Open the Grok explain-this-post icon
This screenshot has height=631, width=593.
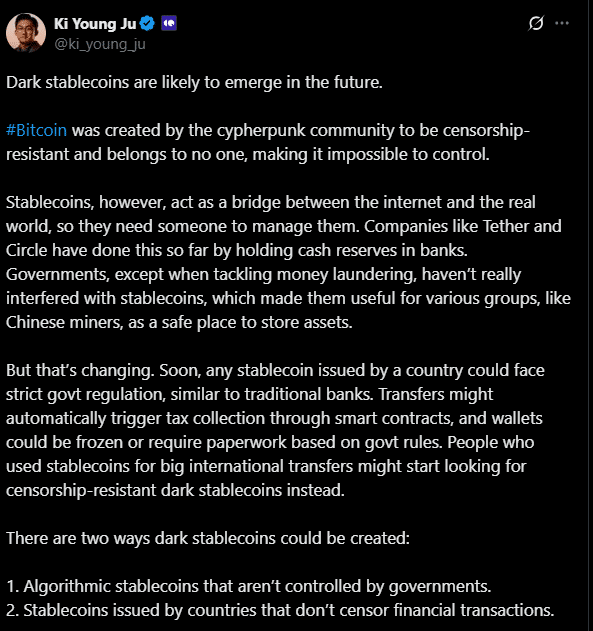tap(536, 23)
